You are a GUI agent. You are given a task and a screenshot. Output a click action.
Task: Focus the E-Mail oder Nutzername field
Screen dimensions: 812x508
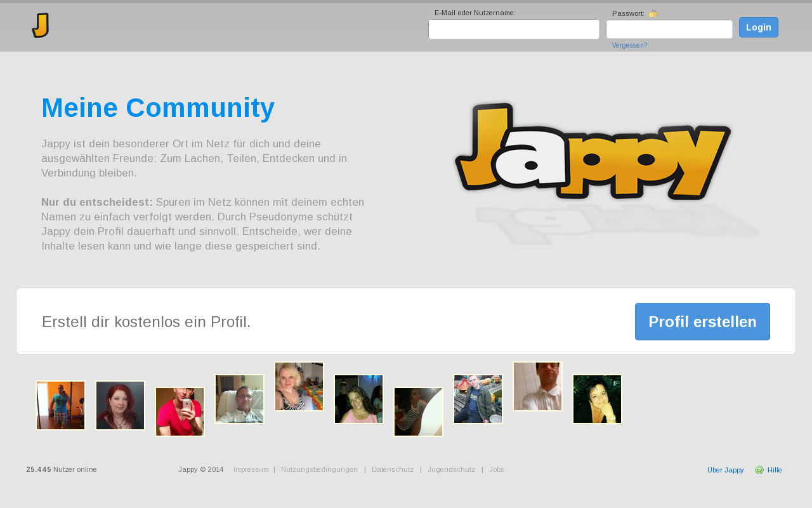(514, 29)
